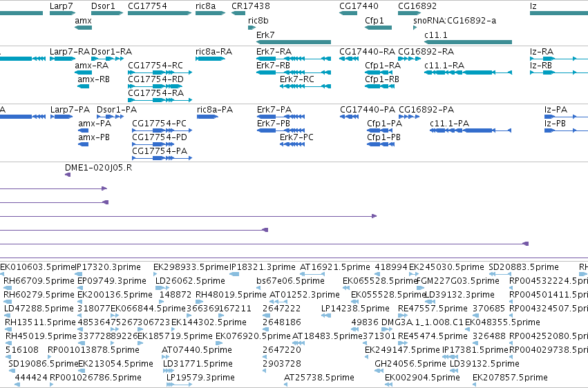Click the SD20883.5prime EST
This screenshot has width=588, height=388.
(500, 274)
